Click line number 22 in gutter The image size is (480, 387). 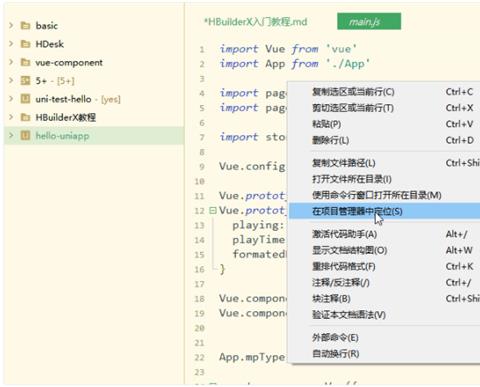[199, 358]
